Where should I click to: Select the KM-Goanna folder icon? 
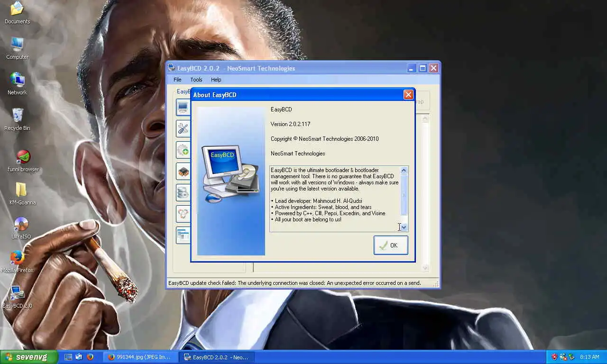click(22, 193)
